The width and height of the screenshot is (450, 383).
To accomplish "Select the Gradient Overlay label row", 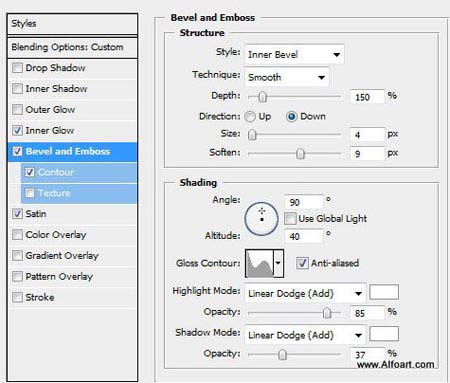I will 72,256.
